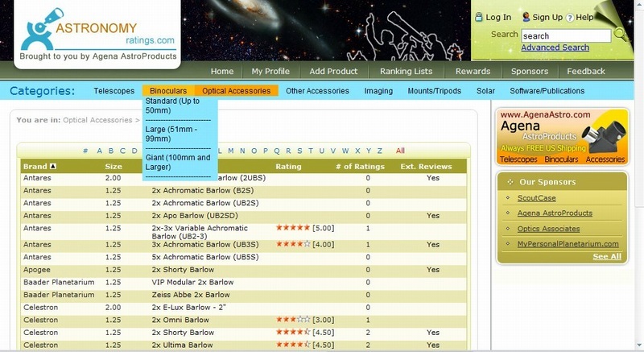Filter brands by letter S
This screenshot has height=352, width=644.
tap(299, 151)
